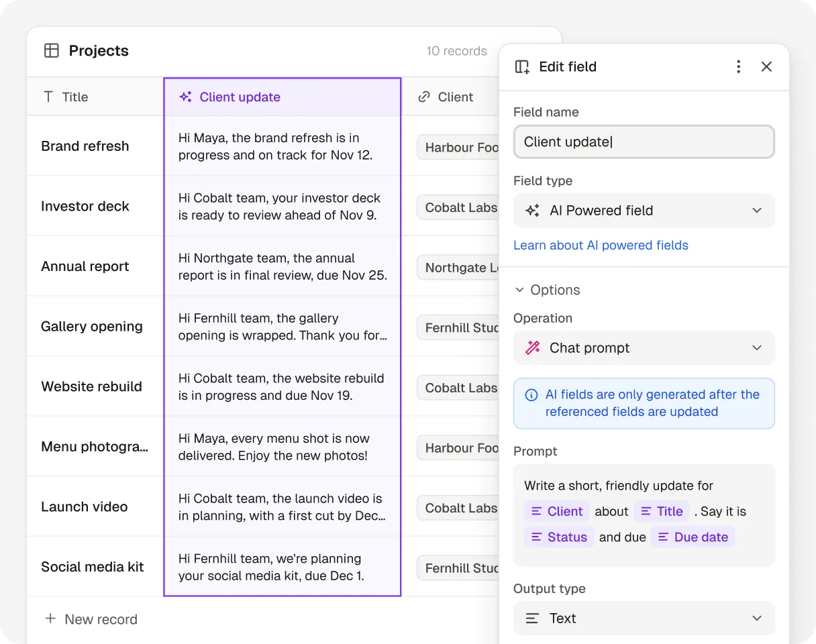Viewport: 816px width, 644px height.
Task: Click the Cobalt Labs chip in Investor deck row
Action: [458, 207]
